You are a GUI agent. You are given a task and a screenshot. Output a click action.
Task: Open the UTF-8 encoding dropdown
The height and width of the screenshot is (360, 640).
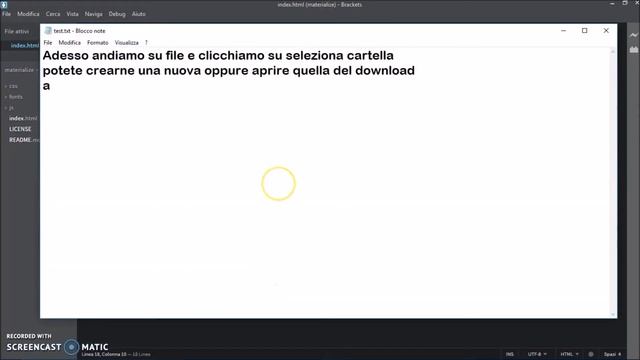pyautogui.click(x=537, y=354)
